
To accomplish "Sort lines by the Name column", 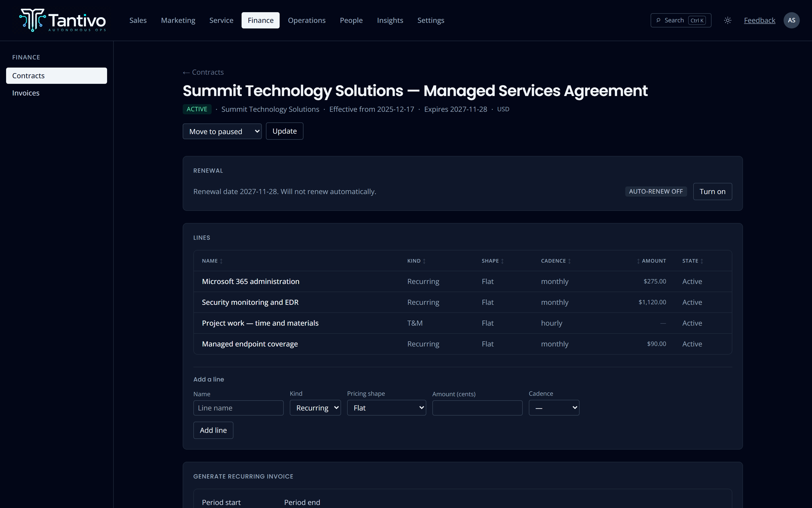I will [212, 261].
